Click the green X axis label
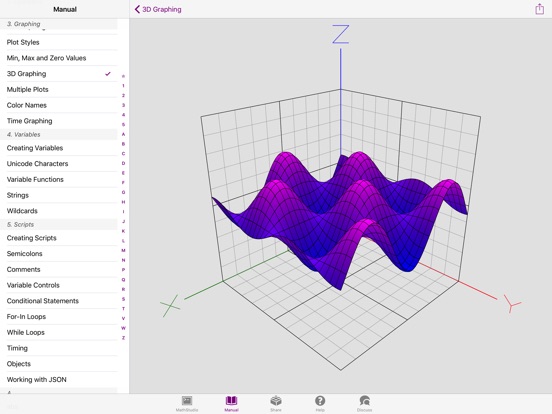Image resolution: width=552 pixels, height=414 pixels. (x=170, y=305)
